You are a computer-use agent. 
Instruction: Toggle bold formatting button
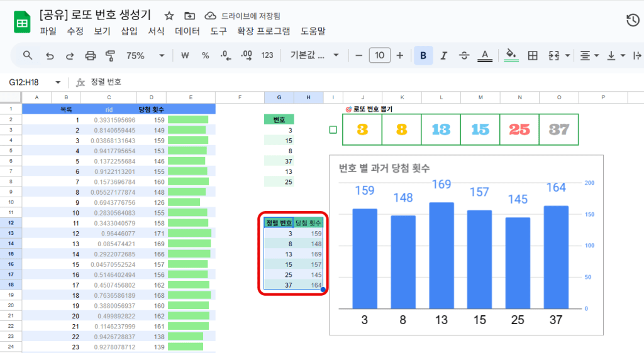(x=423, y=55)
